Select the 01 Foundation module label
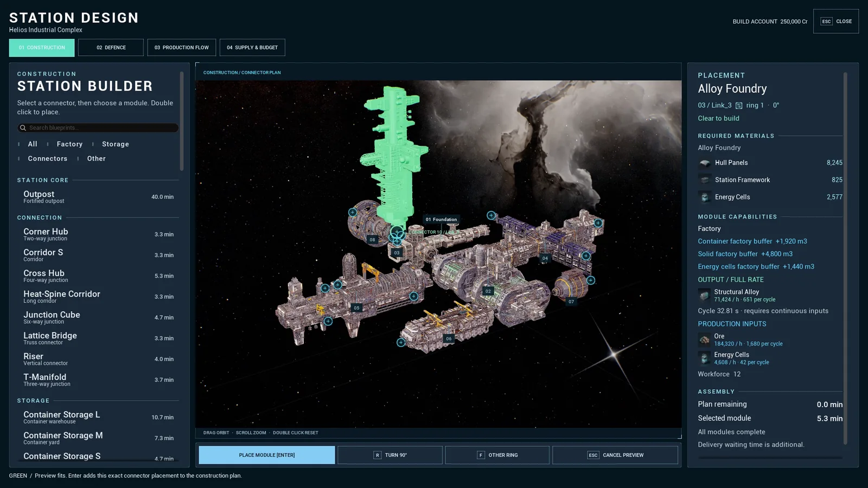868x488 pixels. tap(441, 220)
